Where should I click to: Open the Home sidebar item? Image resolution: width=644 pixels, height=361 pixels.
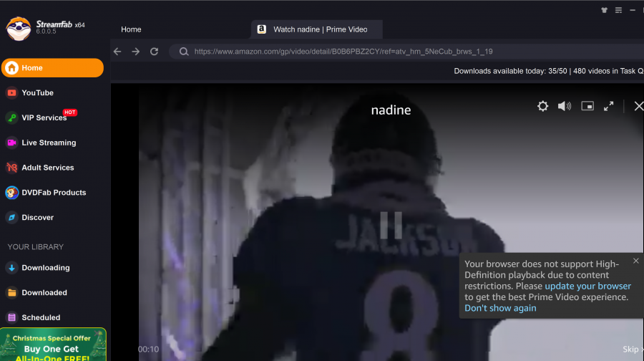coord(52,68)
